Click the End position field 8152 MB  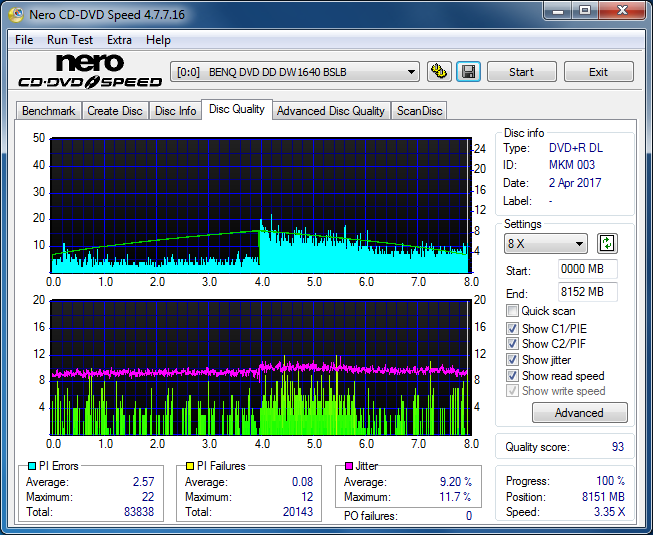click(x=588, y=292)
